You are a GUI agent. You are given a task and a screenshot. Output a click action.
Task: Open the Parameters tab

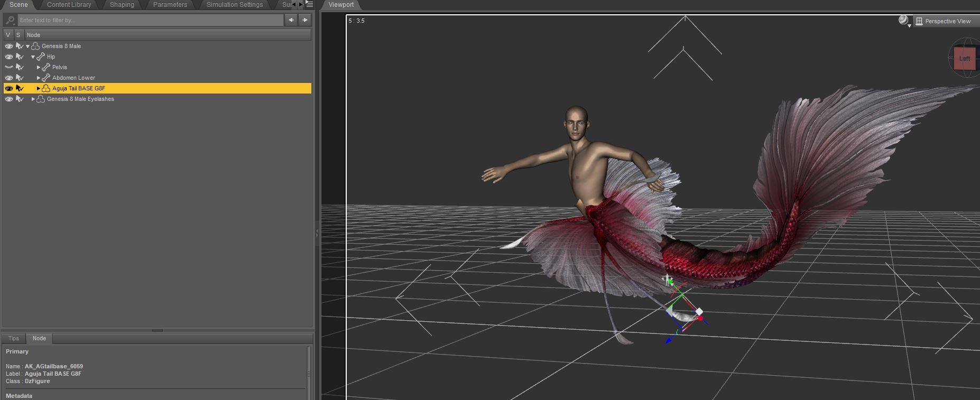coord(170,5)
